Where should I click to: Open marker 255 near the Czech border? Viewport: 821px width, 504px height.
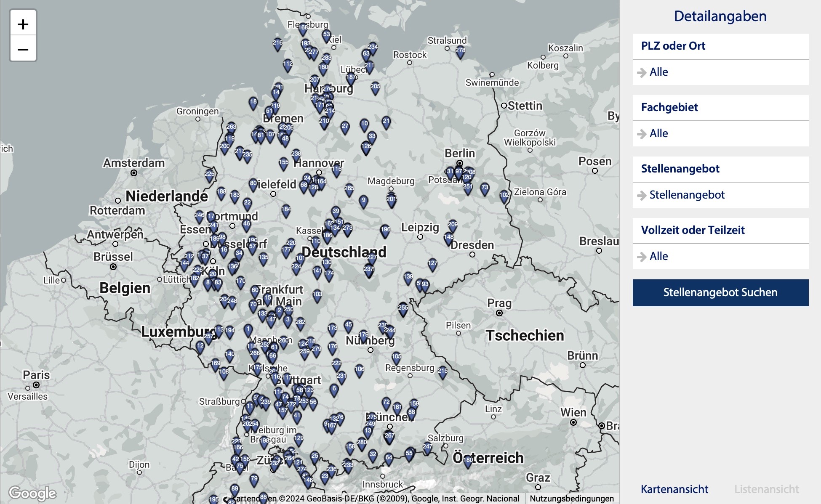tap(403, 308)
